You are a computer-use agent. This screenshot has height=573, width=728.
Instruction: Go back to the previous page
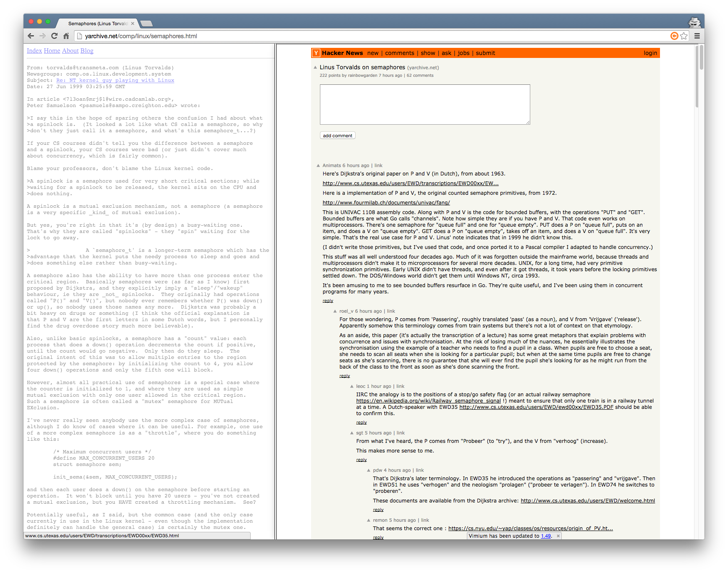coord(31,36)
